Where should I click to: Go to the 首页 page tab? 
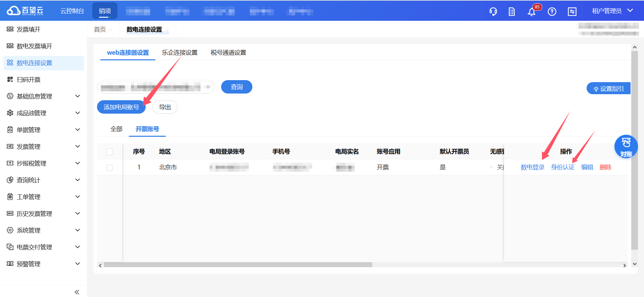tap(100, 30)
